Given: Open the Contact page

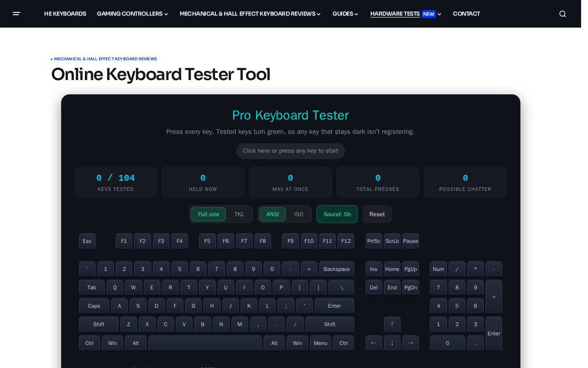Looking at the screenshot, I should click(466, 14).
